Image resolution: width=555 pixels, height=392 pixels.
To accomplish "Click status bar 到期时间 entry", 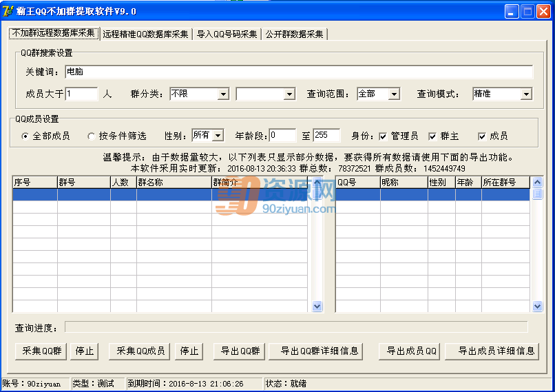I will point(185,384).
